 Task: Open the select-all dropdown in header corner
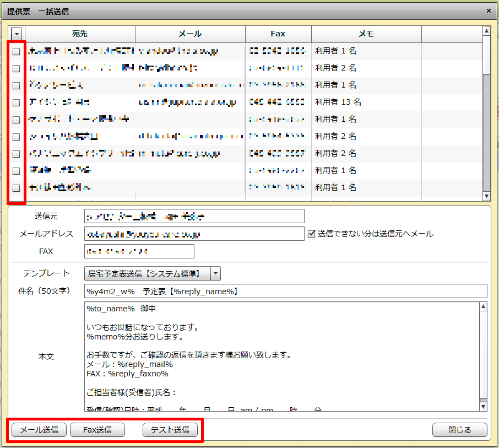tap(17, 34)
